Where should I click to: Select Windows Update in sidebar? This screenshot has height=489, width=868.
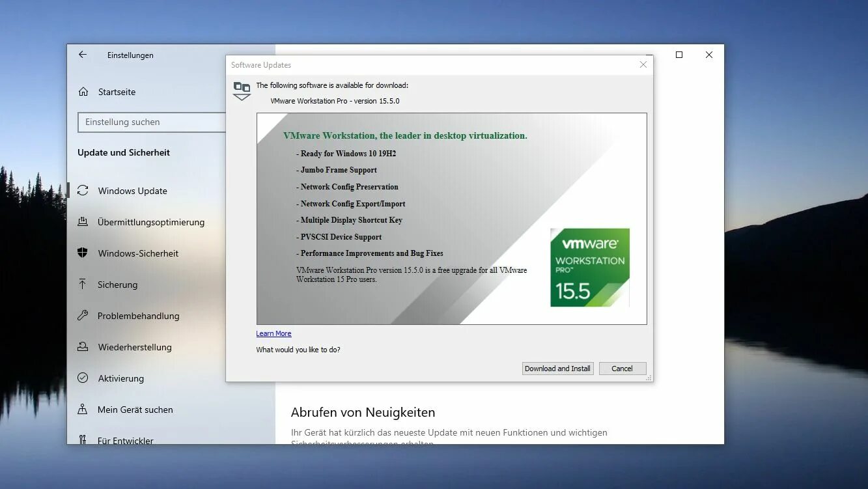pyautogui.click(x=133, y=191)
